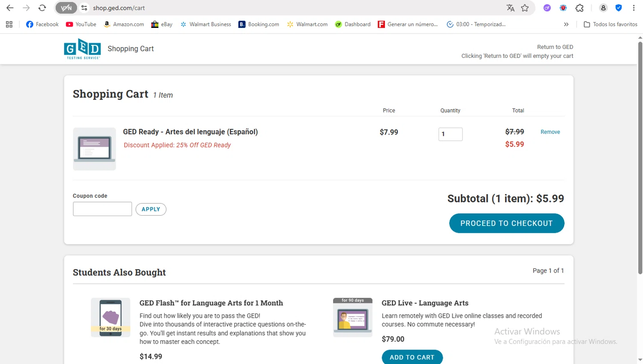Bookmark this page with the star icon

click(525, 8)
